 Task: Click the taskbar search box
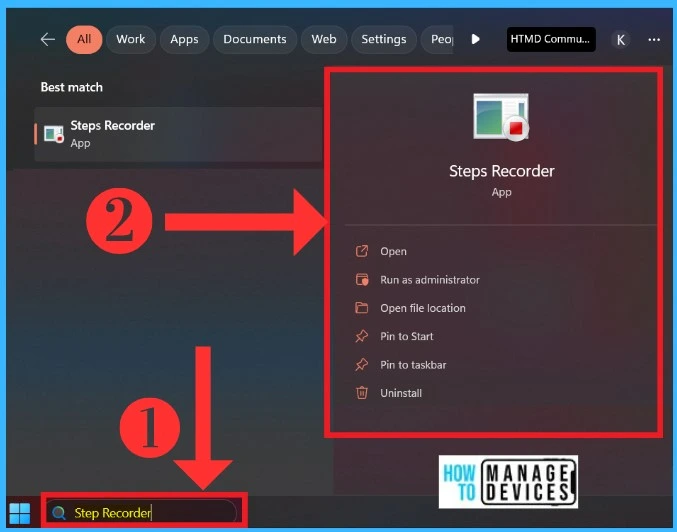[145, 512]
